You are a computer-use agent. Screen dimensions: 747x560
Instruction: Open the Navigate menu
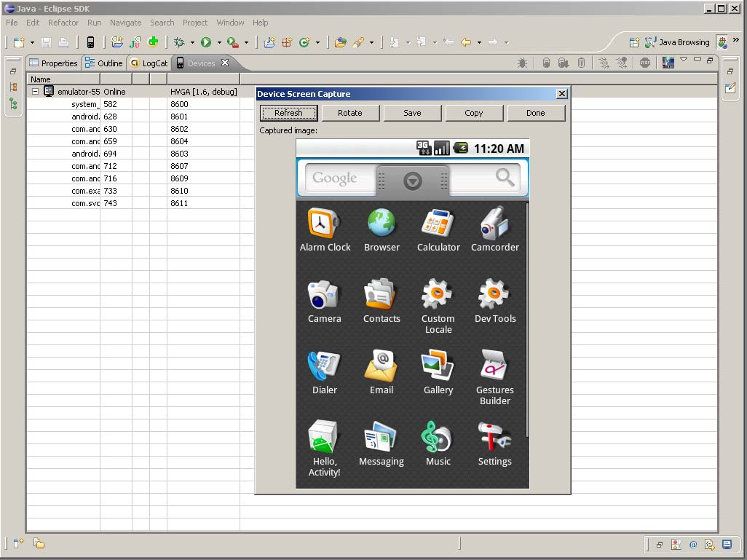pyautogui.click(x=126, y=23)
